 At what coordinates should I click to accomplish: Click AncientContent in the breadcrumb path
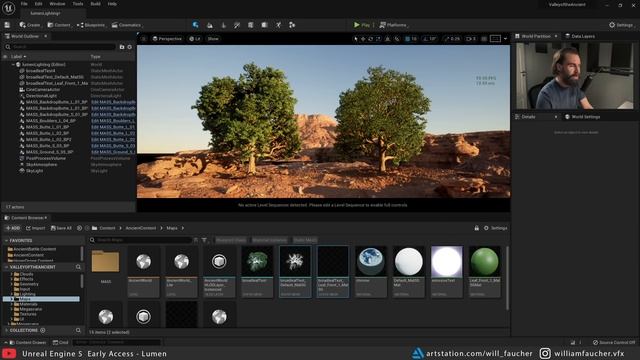[141, 228]
